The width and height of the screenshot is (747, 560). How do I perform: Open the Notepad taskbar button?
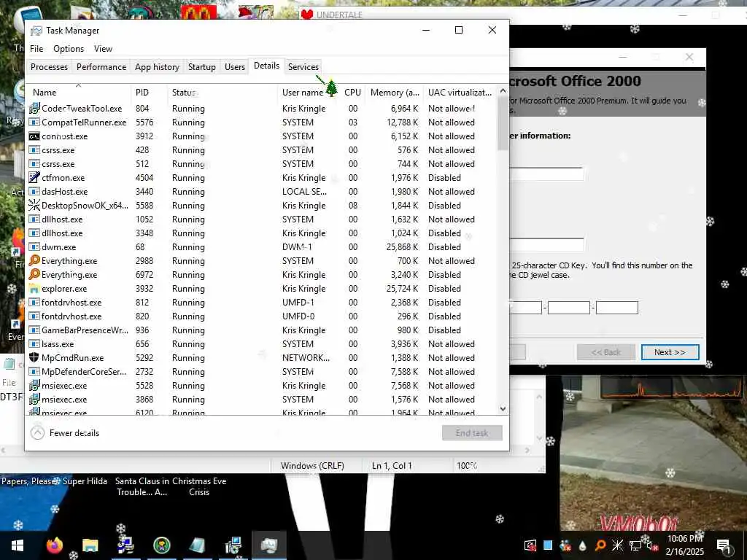click(x=197, y=545)
